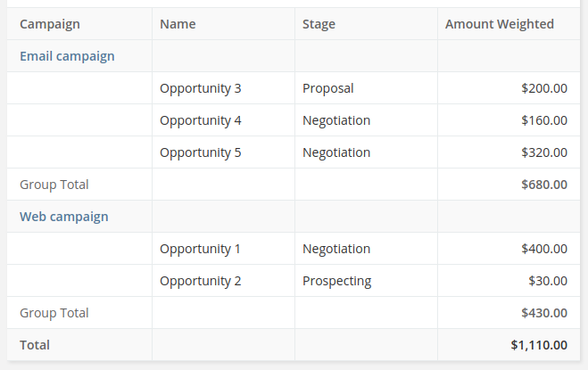
Task: Select the Opportunity 1 name cell
Action: tap(201, 249)
